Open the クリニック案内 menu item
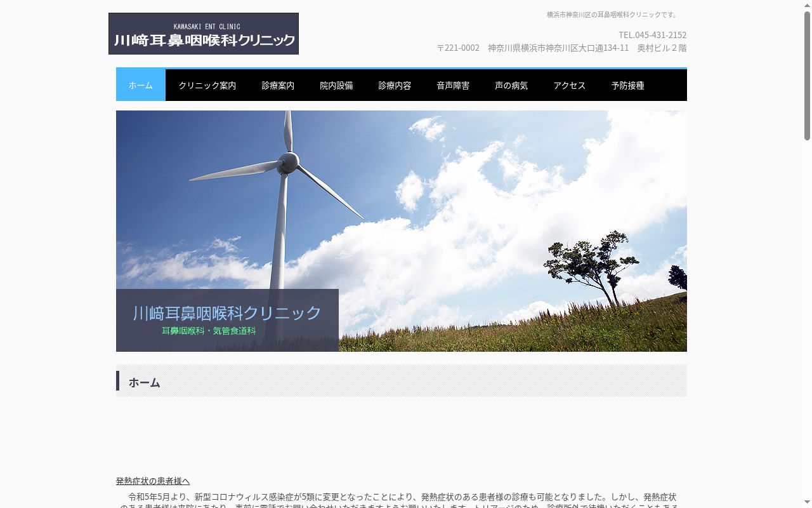This screenshot has height=508, width=812. click(x=207, y=85)
